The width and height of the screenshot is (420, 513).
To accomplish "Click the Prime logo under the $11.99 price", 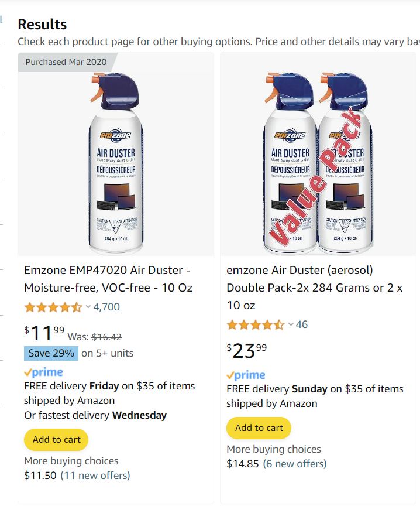I will [x=43, y=372].
